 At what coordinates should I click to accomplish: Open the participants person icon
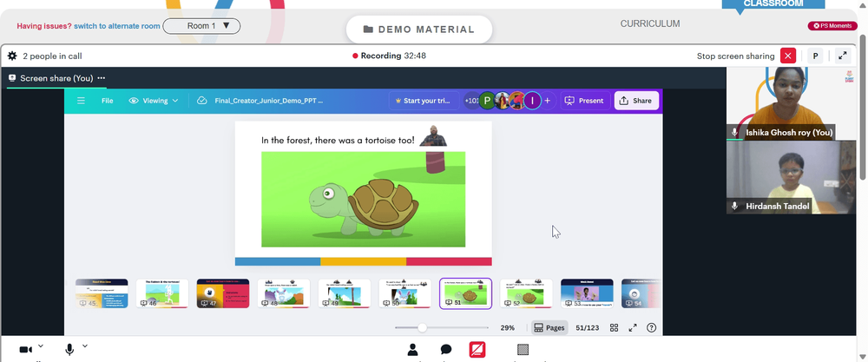[x=412, y=349]
